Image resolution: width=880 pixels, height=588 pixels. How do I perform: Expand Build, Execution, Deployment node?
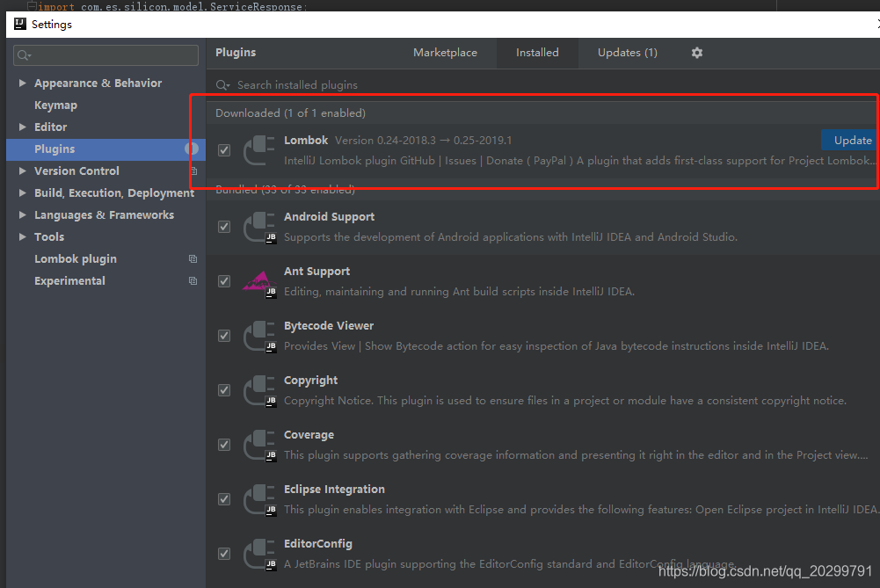point(23,192)
